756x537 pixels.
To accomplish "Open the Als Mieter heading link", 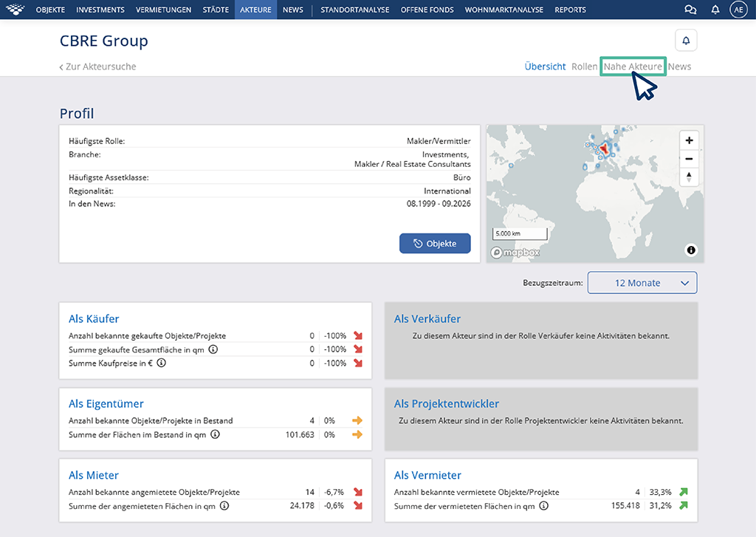I will pyautogui.click(x=94, y=475).
